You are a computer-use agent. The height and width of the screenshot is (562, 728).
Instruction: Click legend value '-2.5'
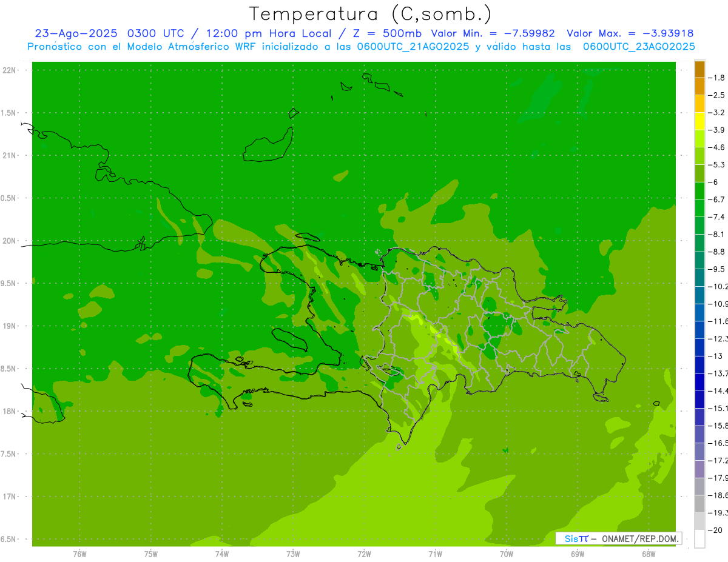tap(717, 95)
